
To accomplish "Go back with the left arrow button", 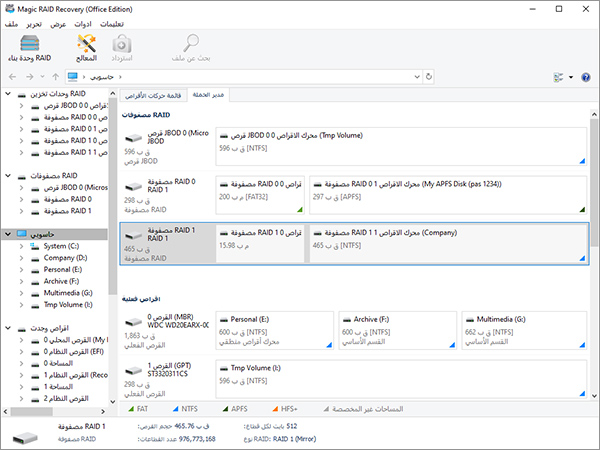I will [x=12, y=77].
